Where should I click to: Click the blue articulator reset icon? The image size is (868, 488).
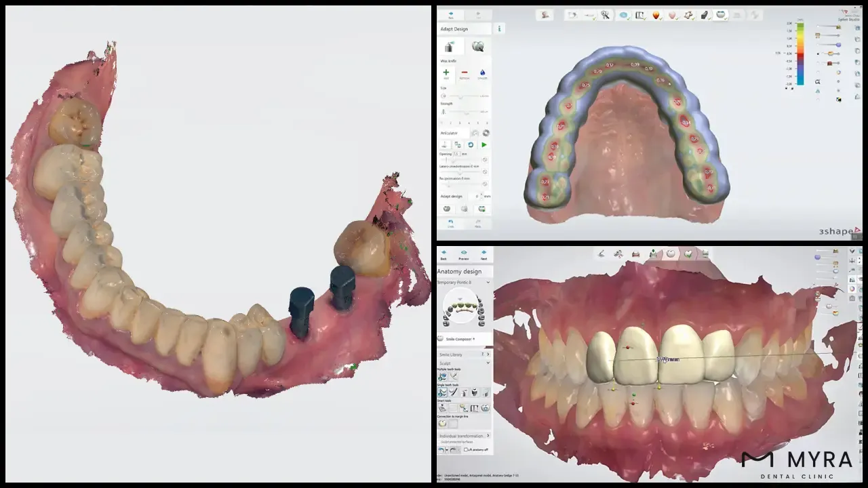point(471,145)
